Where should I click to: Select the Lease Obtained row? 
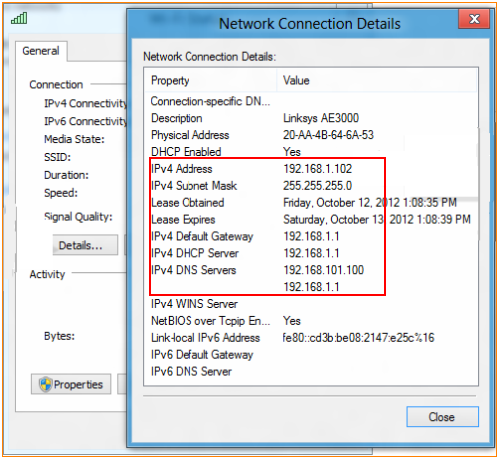pyautogui.click(x=311, y=202)
